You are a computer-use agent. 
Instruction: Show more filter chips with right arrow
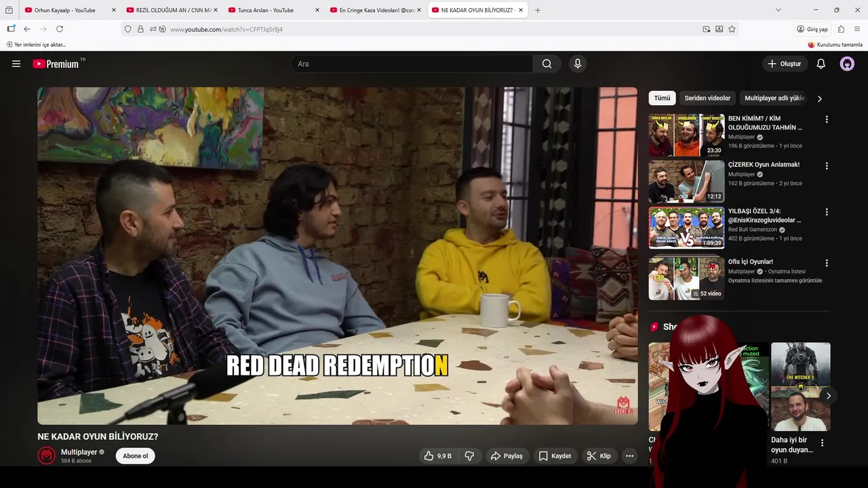(x=819, y=99)
